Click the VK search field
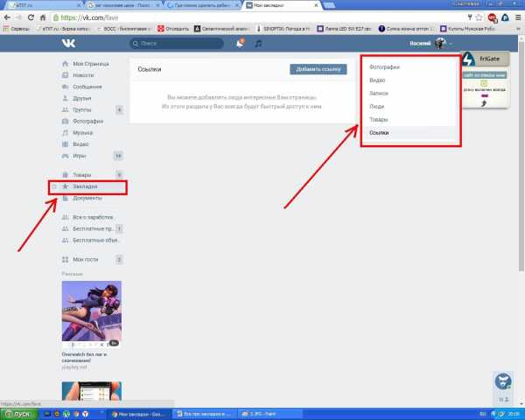525x420 pixels. click(x=177, y=43)
